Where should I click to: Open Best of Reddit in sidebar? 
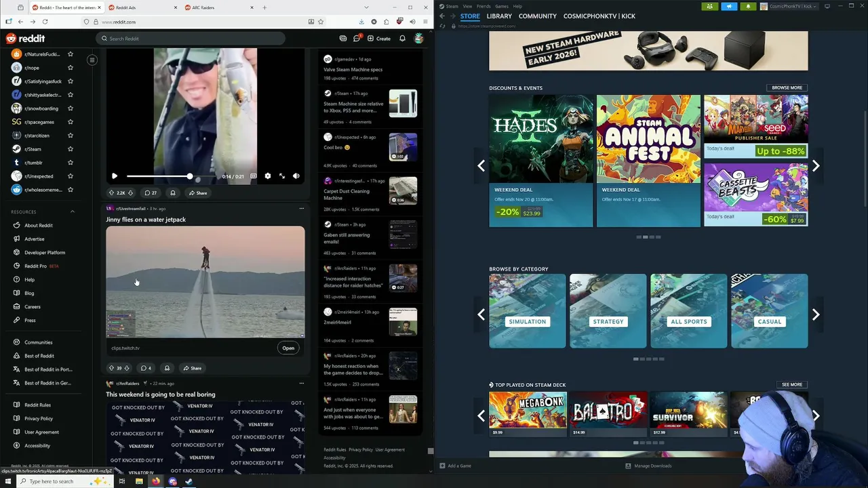click(x=39, y=356)
